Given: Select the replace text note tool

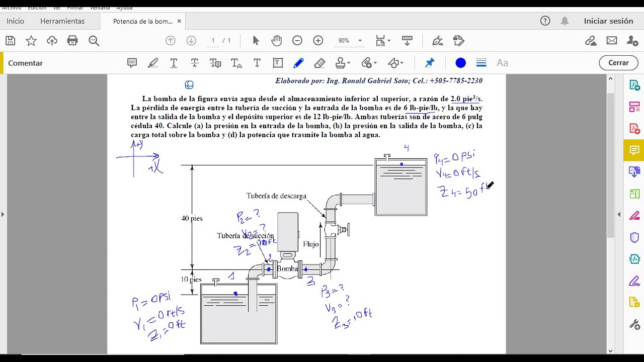Looking at the screenshot, I should pos(215,63).
